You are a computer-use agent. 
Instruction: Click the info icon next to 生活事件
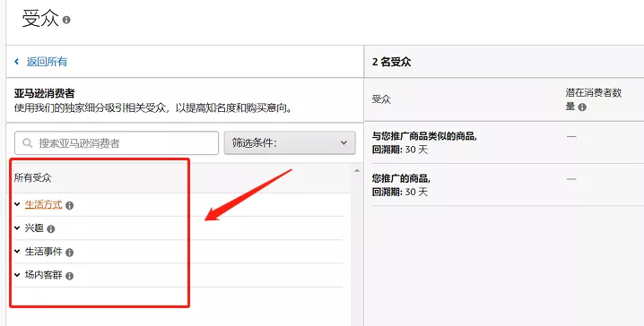click(69, 253)
